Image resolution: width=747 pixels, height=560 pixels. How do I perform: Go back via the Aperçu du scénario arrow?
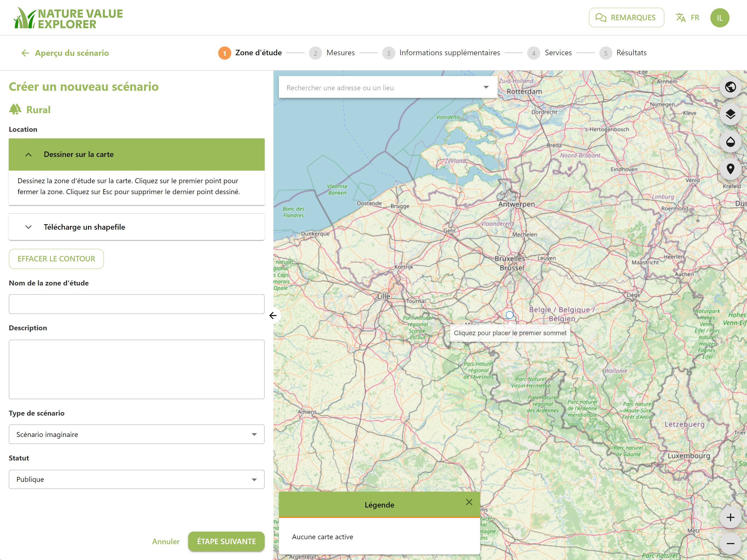click(x=25, y=53)
